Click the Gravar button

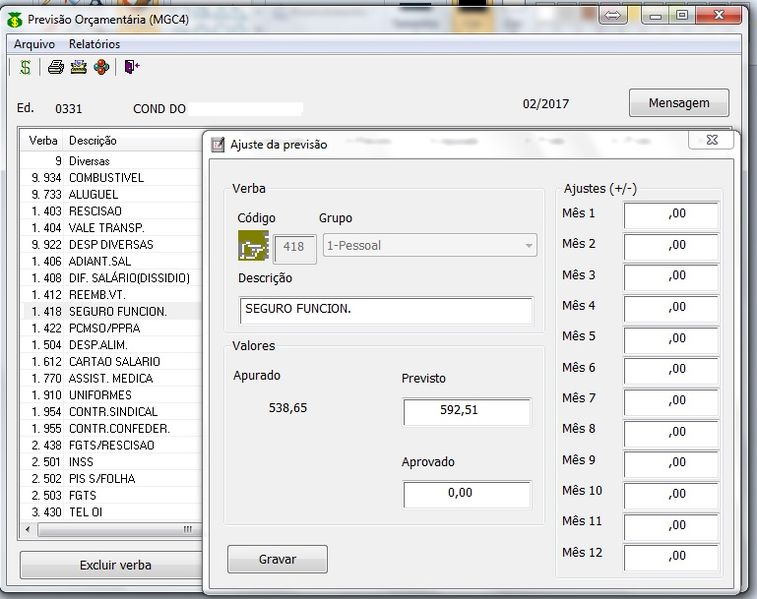point(277,559)
